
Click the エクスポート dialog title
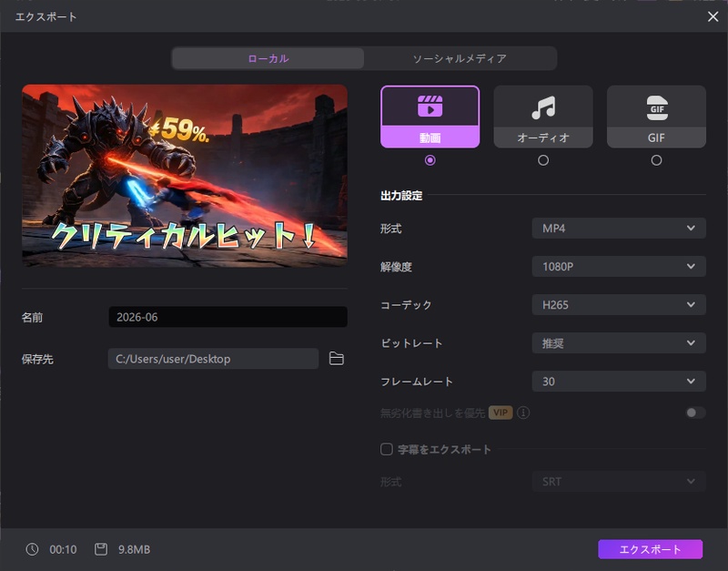pos(46,16)
